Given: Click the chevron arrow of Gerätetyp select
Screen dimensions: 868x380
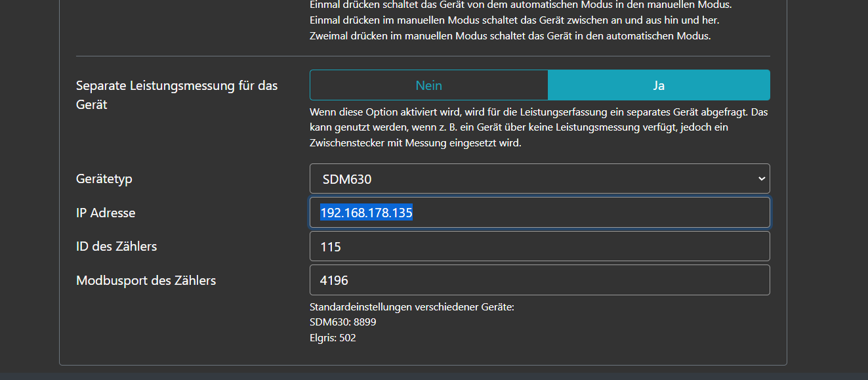Looking at the screenshot, I should click(761, 179).
